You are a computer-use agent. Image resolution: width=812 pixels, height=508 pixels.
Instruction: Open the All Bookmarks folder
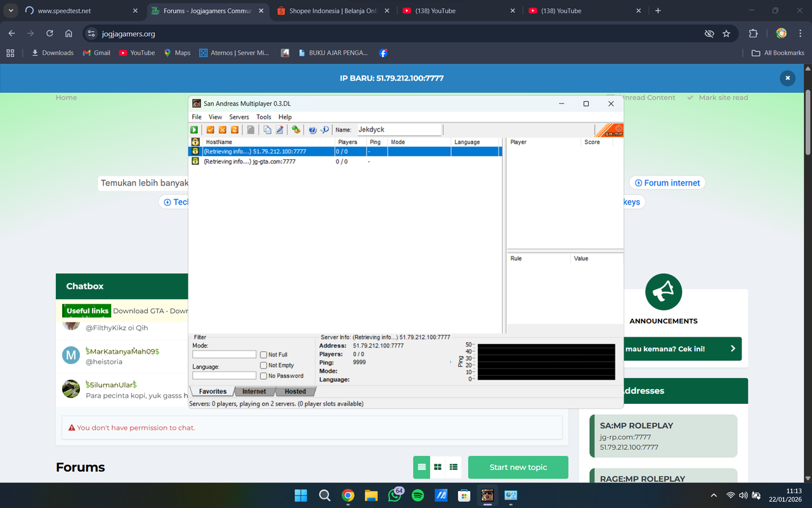[x=778, y=53]
